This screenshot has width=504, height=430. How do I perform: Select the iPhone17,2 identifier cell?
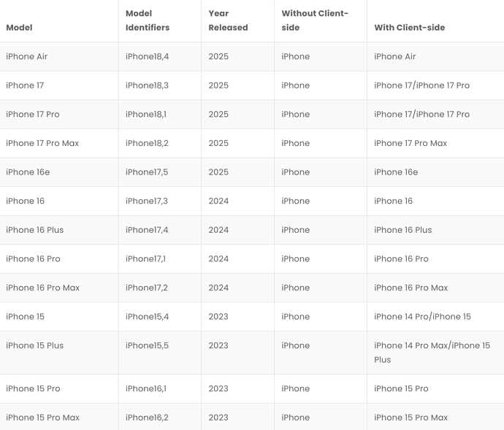(147, 288)
